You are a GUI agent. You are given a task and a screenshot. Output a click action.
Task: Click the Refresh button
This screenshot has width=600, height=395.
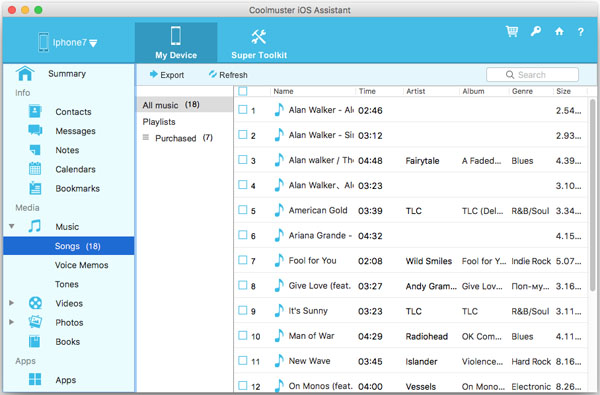(x=228, y=75)
